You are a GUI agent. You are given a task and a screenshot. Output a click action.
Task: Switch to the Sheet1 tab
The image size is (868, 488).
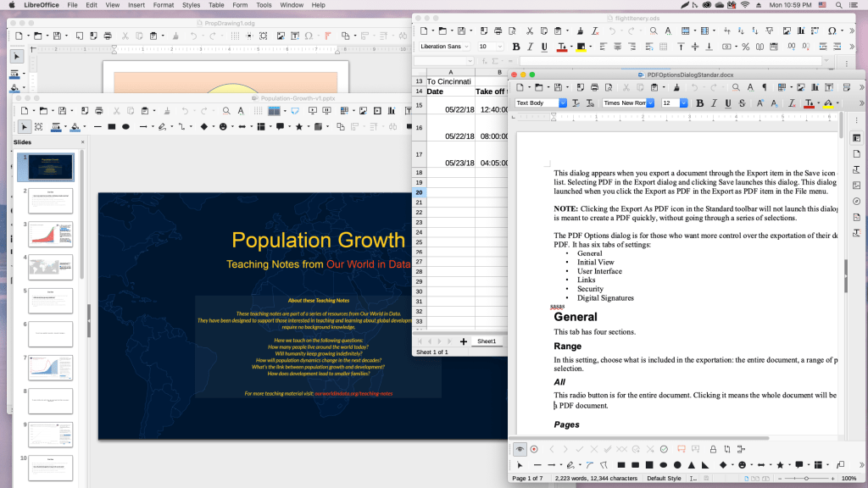[486, 341]
